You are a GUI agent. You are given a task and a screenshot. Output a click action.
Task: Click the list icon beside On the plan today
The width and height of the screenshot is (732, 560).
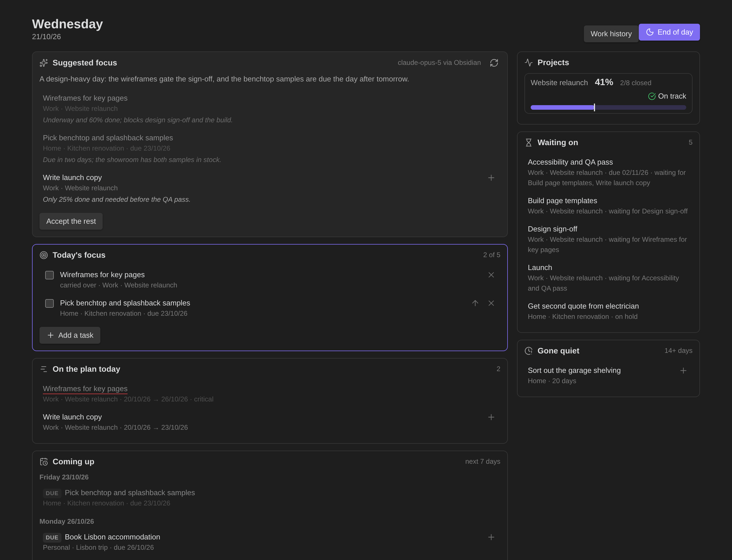coord(44,369)
